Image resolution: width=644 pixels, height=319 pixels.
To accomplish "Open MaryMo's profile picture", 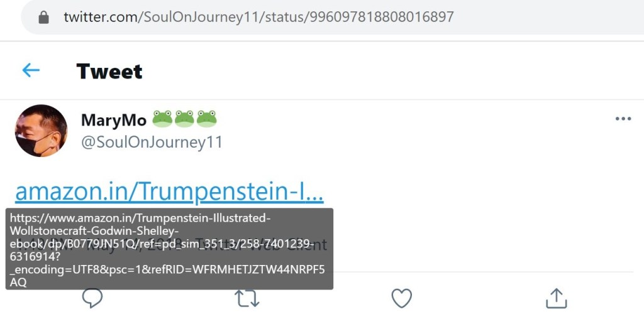I will (41, 131).
